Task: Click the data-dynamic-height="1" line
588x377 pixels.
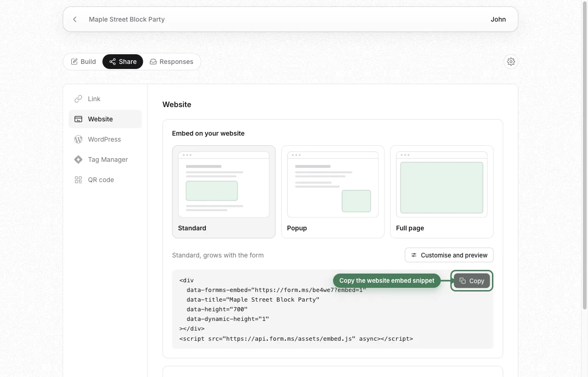Action: click(x=228, y=319)
